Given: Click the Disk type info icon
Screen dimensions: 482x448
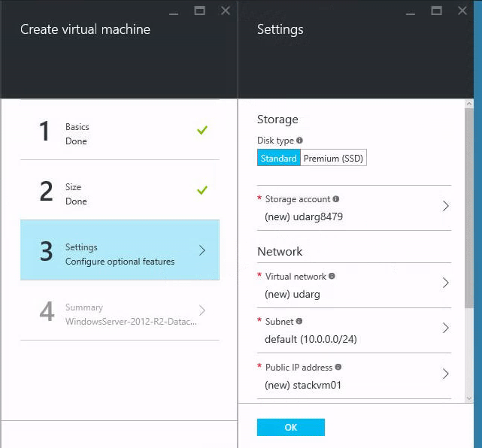Looking at the screenshot, I should point(299,141).
